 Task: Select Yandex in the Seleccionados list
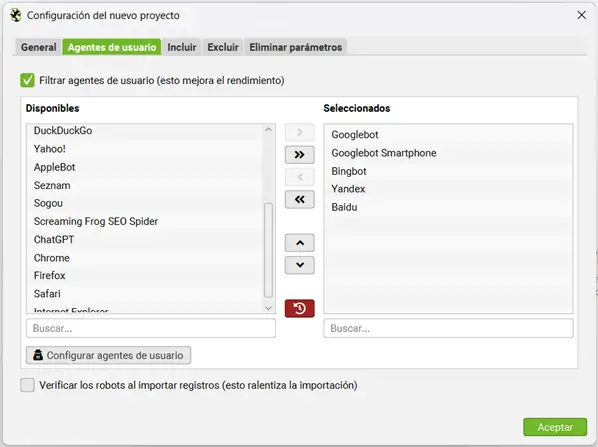(448, 189)
